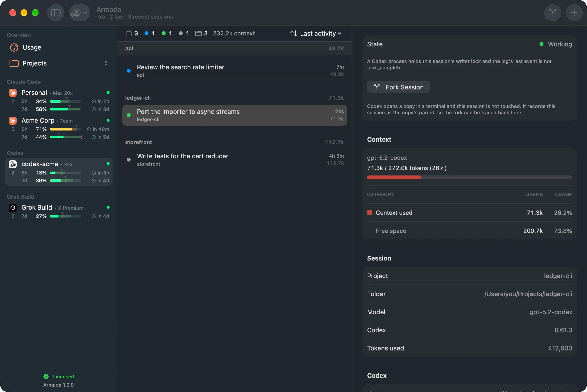
Task: Click the sessions stack count icon
Action: (129, 33)
